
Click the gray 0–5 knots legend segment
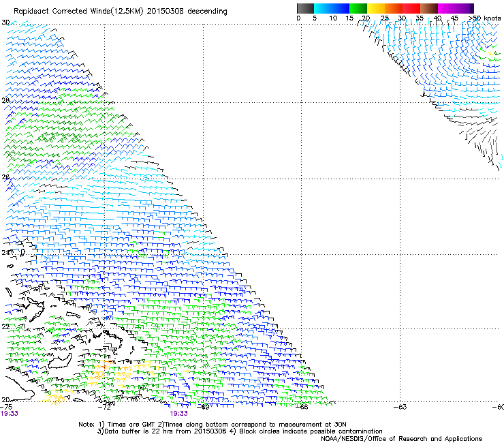(305, 8)
